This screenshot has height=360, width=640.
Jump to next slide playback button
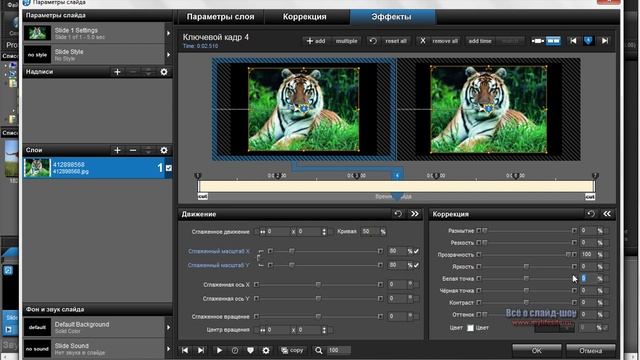[x=201, y=350]
